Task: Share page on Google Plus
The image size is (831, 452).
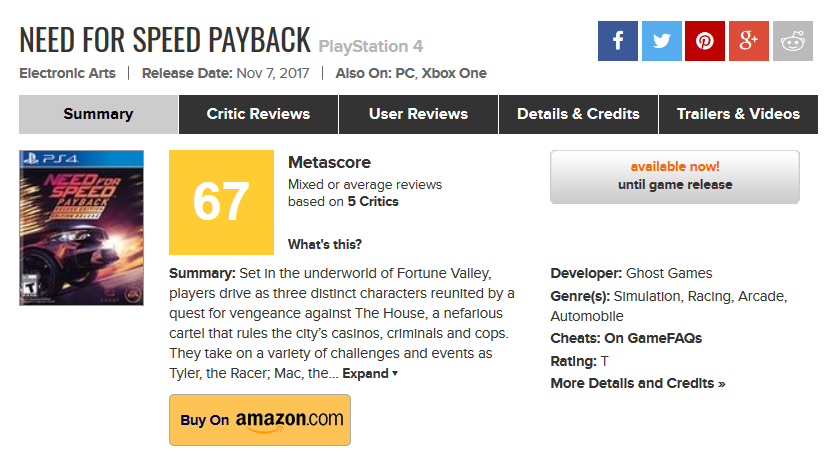Action: [x=749, y=41]
